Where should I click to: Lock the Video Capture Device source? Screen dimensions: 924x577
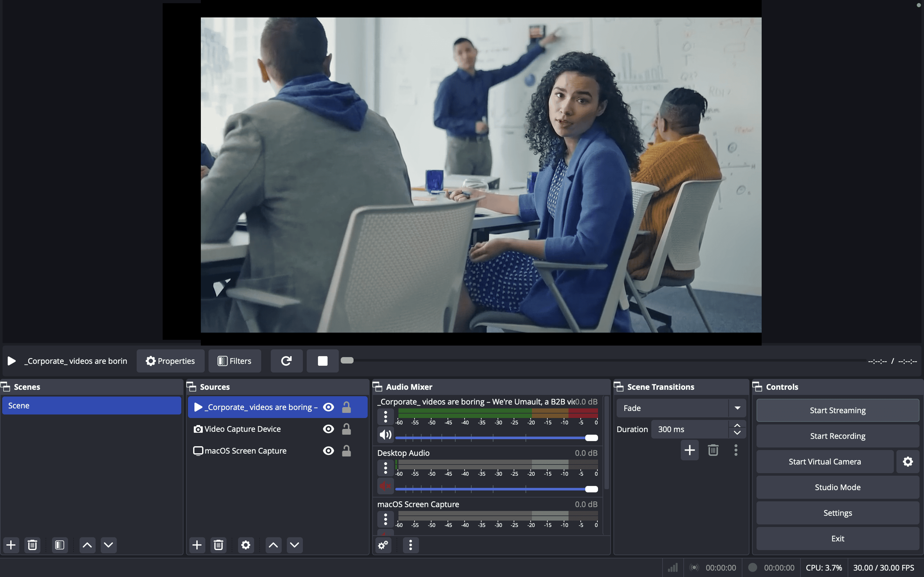coord(346,429)
